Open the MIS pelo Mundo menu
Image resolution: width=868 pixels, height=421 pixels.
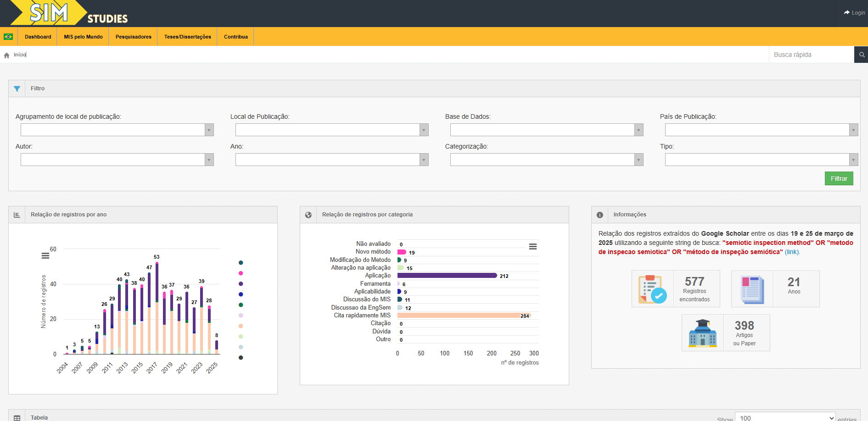point(83,37)
